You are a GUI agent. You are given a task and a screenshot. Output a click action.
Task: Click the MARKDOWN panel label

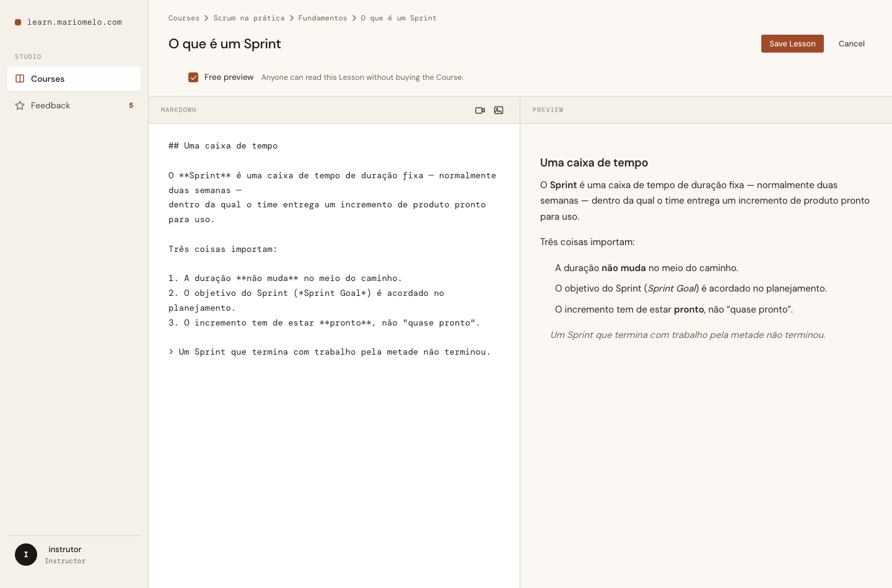coord(178,110)
